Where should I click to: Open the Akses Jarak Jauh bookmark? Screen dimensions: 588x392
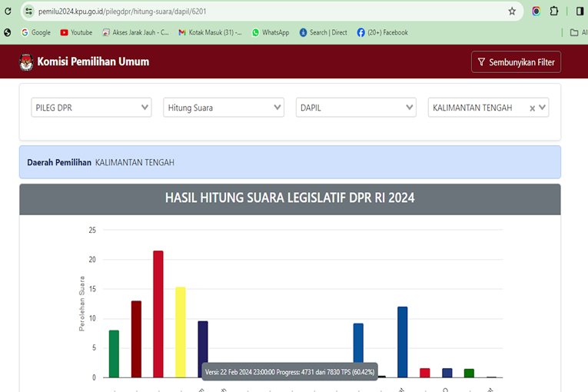pos(135,32)
